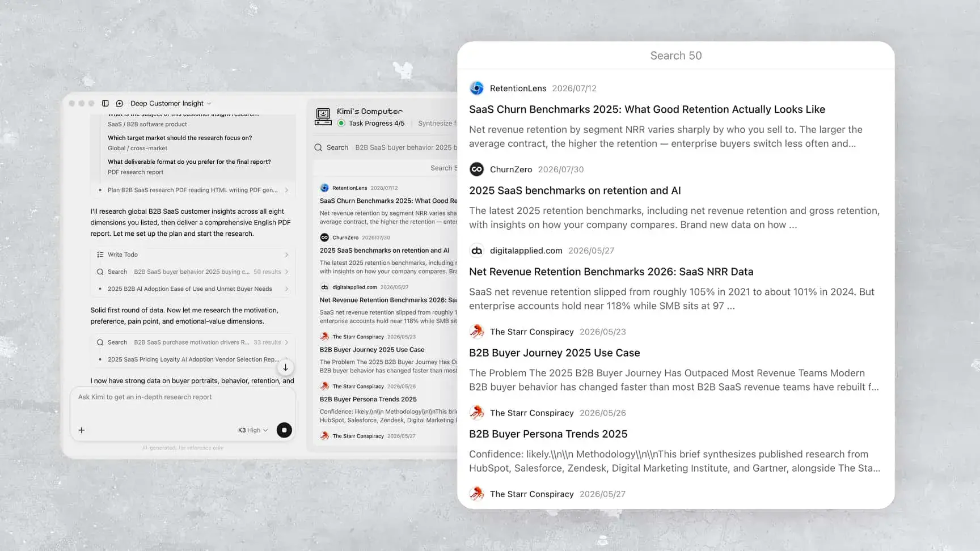Click the green Task Progress status indicator
The width and height of the screenshot is (980, 551).
(341, 123)
